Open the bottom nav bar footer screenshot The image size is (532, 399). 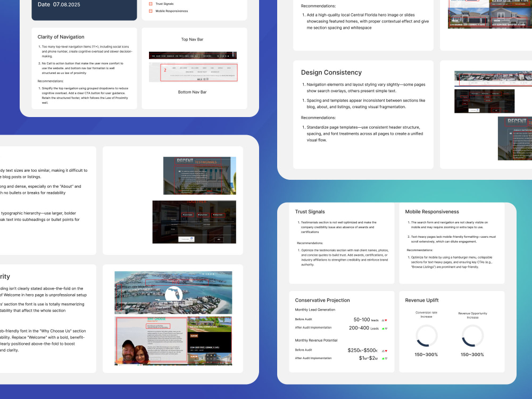193,72
